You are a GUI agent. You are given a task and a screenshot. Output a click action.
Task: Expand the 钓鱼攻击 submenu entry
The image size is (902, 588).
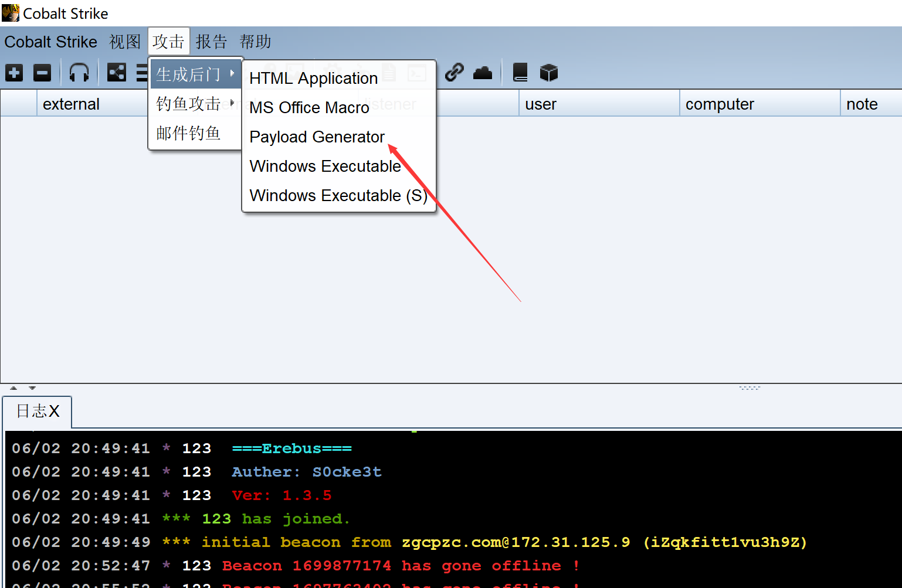196,103
